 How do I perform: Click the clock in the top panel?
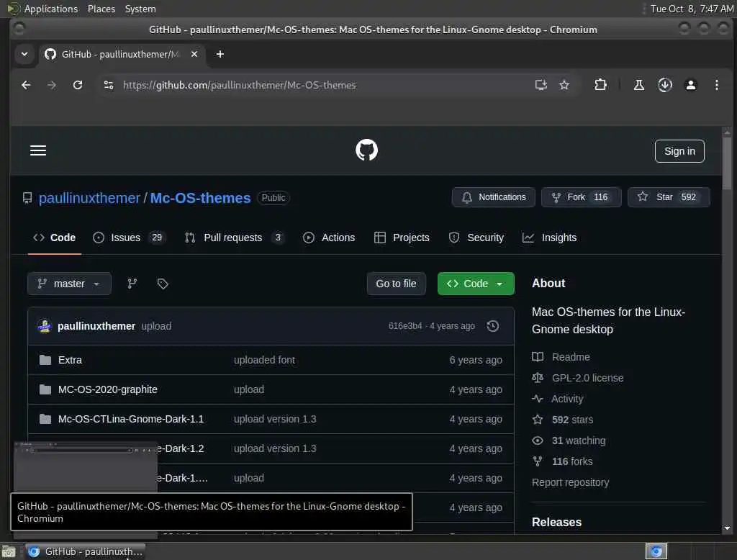coord(692,9)
